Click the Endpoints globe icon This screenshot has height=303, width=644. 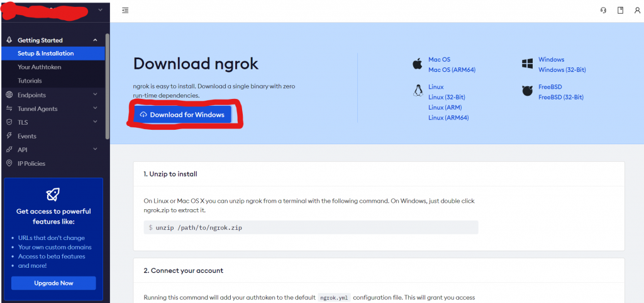(x=9, y=95)
